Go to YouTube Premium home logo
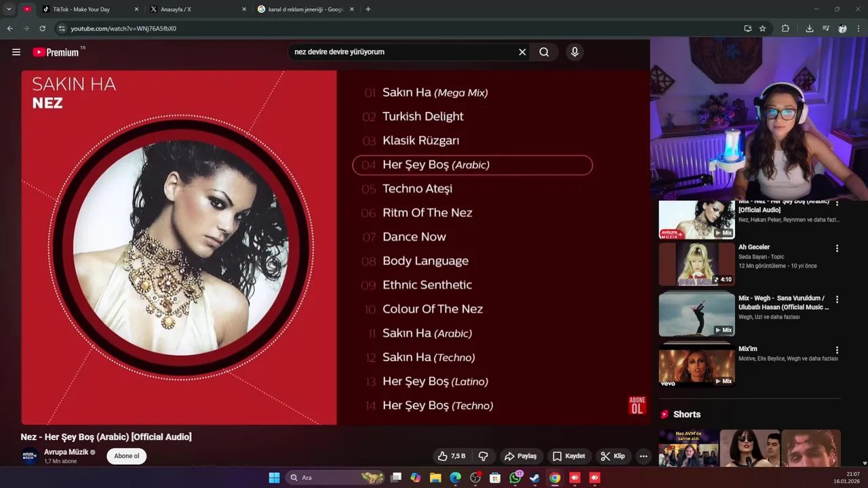This screenshot has height=488, width=868. pyautogui.click(x=56, y=52)
